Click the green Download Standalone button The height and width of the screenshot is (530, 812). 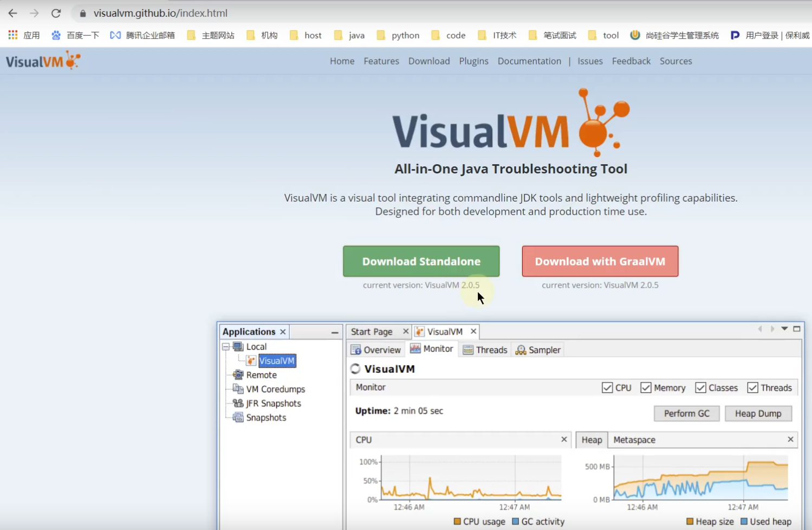click(421, 261)
